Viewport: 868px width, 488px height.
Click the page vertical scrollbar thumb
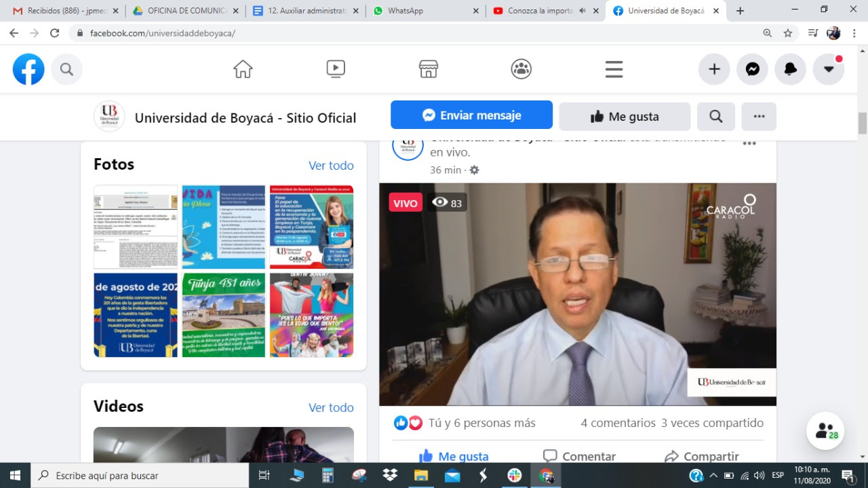pos(863,124)
